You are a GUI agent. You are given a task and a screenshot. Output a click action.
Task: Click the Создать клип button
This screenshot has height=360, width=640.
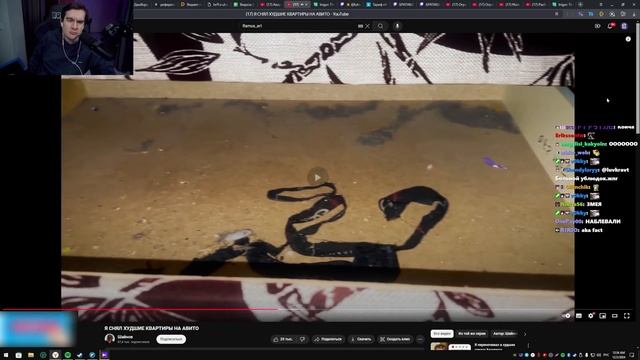395,339
